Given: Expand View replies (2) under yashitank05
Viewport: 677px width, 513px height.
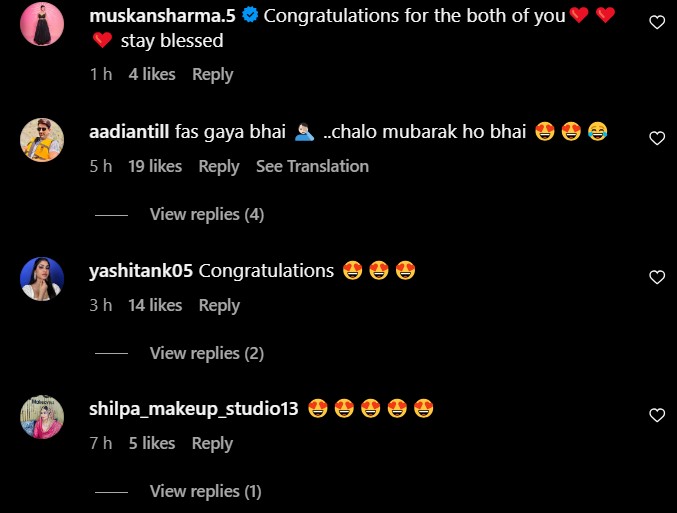Looking at the screenshot, I should coord(207,353).
